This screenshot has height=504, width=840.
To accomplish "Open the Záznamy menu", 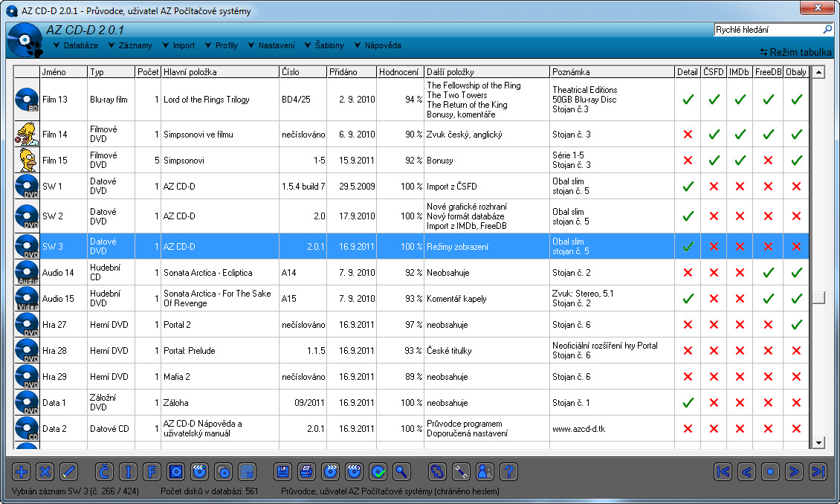I will (130, 45).
